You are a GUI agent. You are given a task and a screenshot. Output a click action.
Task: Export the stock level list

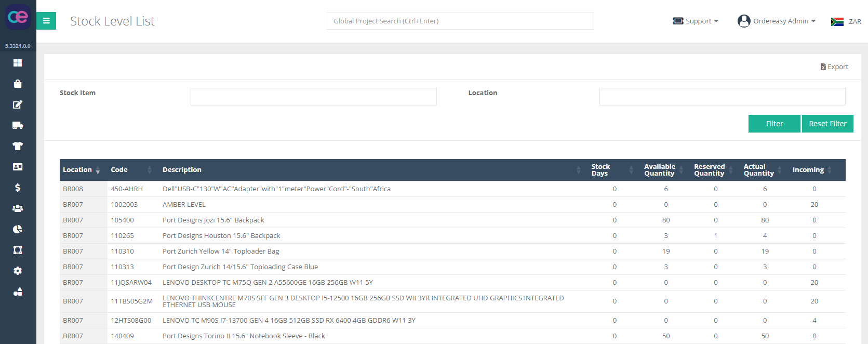click(x=834, y=67)
